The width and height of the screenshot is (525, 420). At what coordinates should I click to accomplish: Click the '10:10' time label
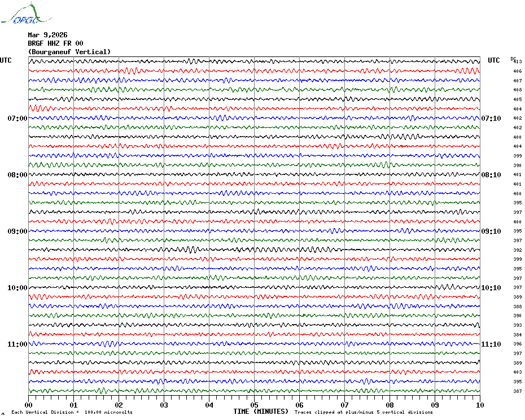tap(491, 288)
